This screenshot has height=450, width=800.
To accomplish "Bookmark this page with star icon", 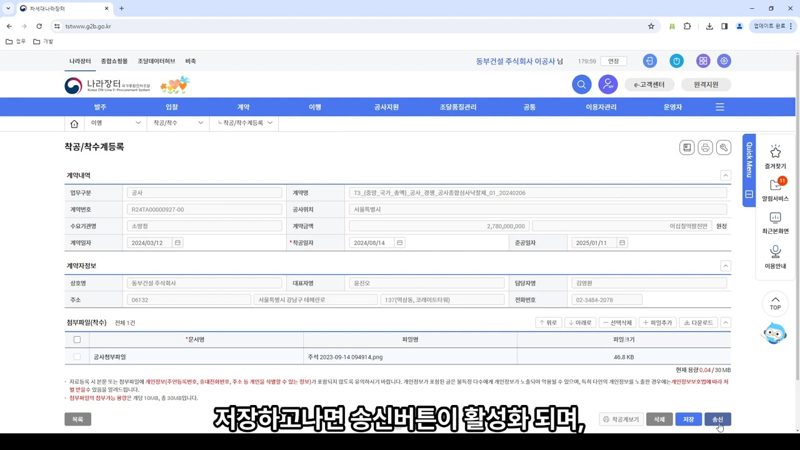I will pos(651,26).
